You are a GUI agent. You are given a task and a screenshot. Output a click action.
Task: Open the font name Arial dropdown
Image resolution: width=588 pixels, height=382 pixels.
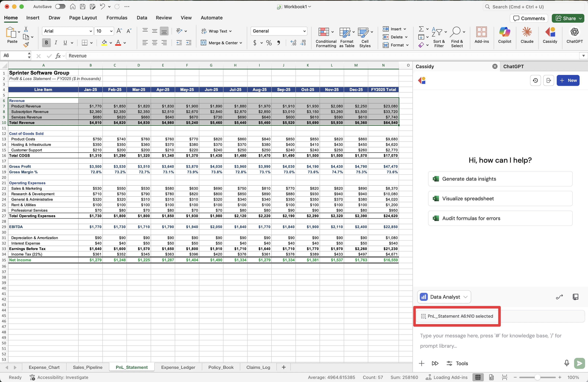click(91, 31)
